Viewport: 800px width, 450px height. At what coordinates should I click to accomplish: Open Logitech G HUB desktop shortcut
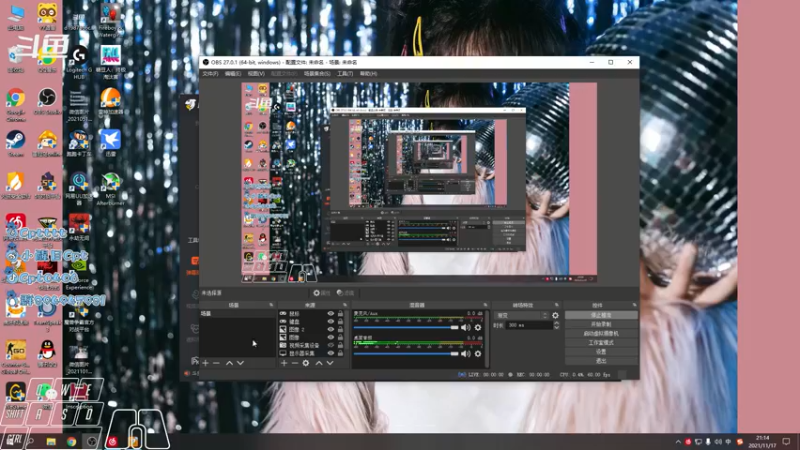(79, 62)
